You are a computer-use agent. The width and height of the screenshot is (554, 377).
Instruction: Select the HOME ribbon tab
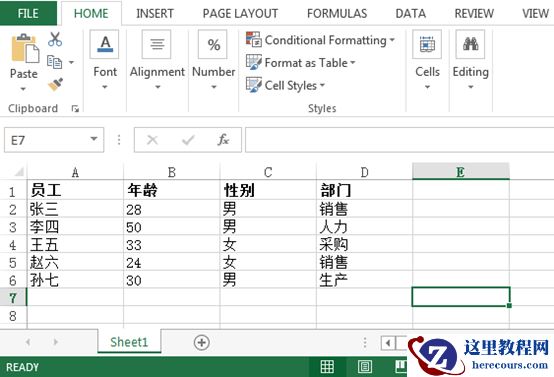coord(91,13)
